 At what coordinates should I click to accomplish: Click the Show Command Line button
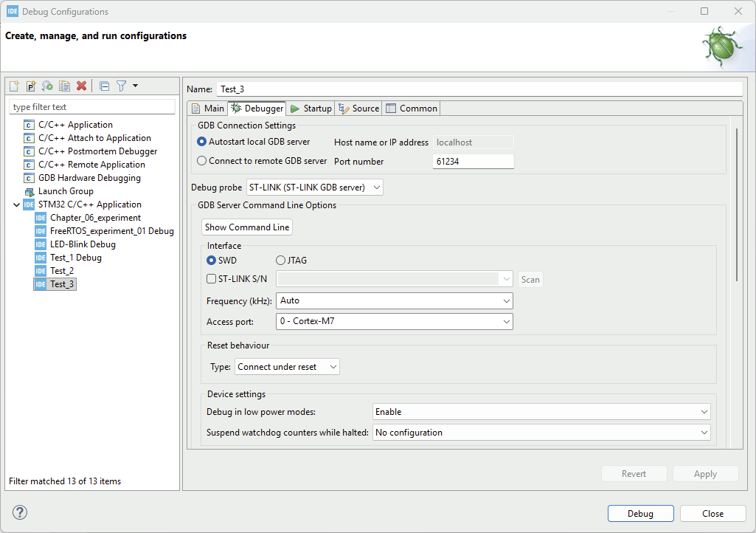tap(246, 227)
